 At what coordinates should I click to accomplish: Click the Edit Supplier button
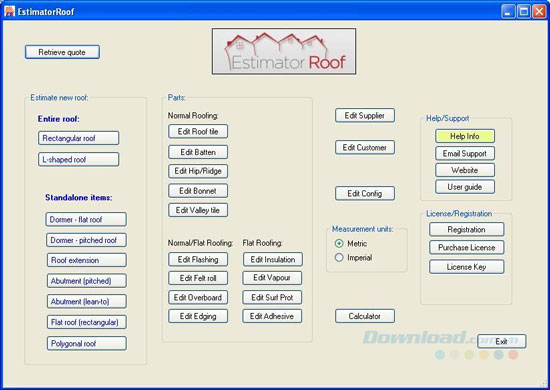tap(365, 115)
